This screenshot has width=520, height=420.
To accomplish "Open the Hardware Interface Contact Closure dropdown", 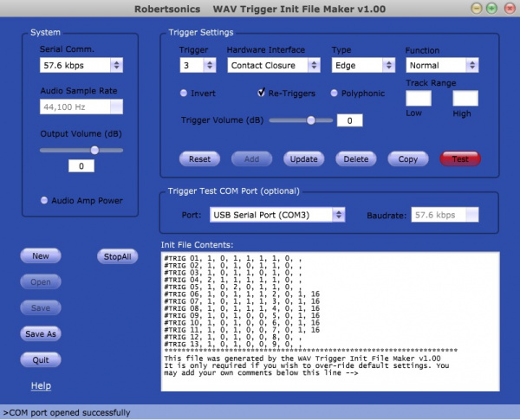I will point(274,65).
